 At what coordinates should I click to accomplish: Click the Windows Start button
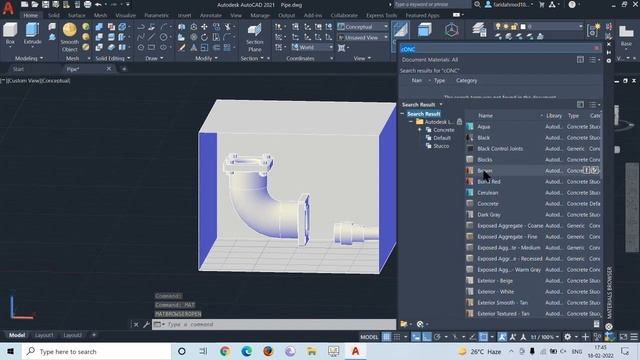pyautogui.click(x=10, y=351)
